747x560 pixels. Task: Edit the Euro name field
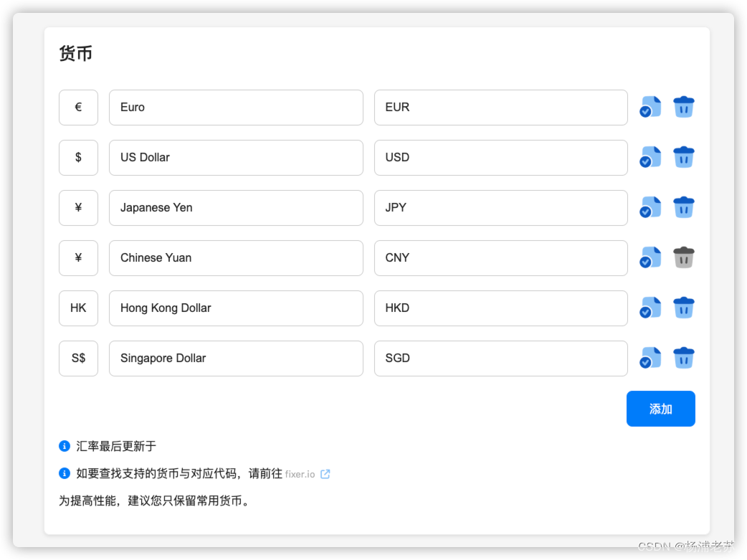point(236,108)
